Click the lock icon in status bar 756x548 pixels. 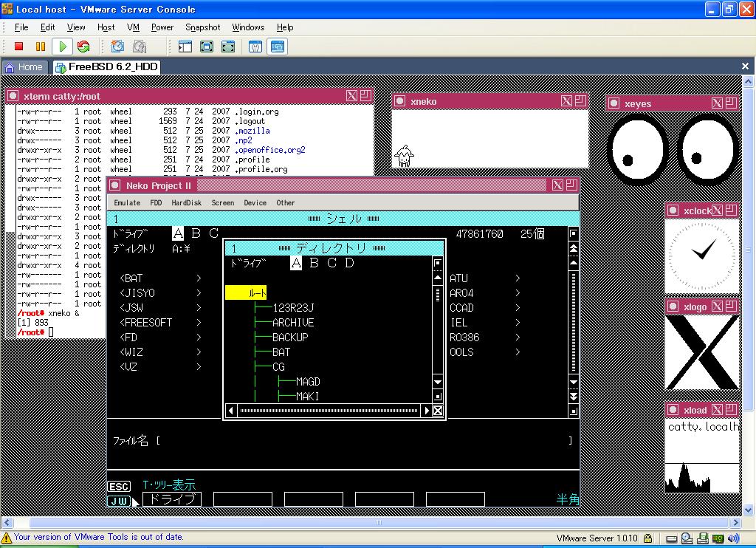coord(648,538)
